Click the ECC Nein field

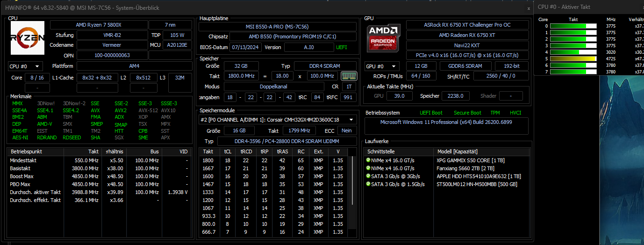click(x=346, y=131)
